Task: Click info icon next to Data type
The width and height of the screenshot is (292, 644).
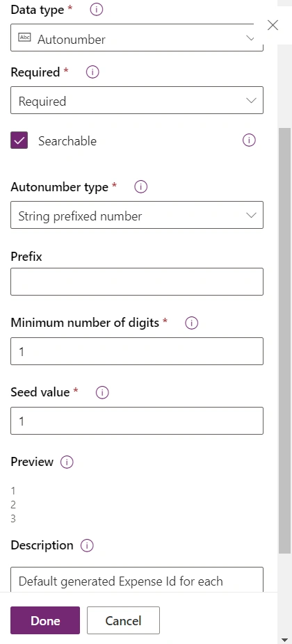Action: 96,10
